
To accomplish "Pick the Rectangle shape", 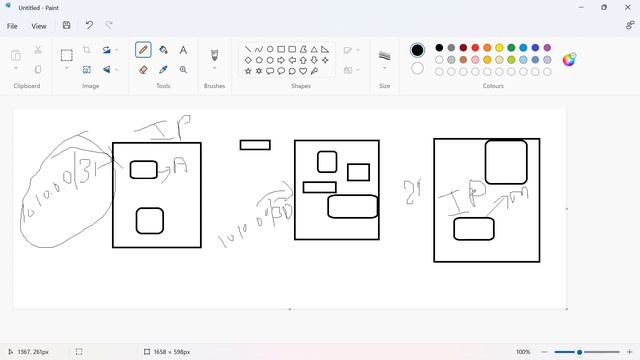I will point(281,49).
